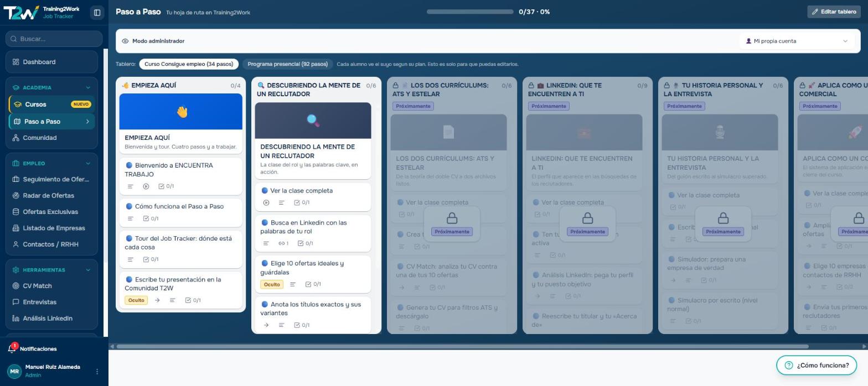868x386 pixels.
Task: Collapse the ACADEMIA section chevron
Action: pyautogui.click(x=88, y=87)
